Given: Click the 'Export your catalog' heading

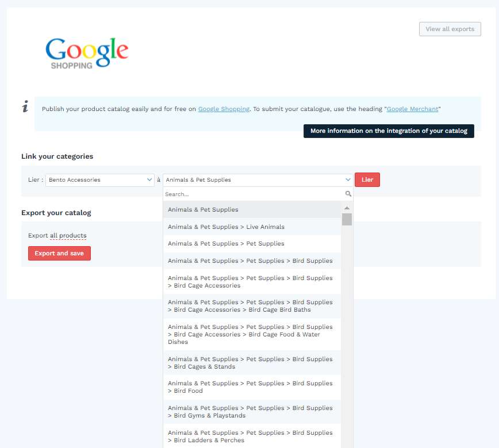Looking at the screenshot, I should (56, 213).
